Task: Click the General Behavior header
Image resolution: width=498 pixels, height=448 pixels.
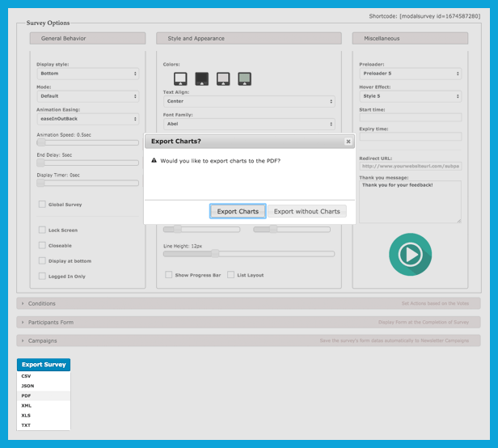Action: (x=87, y=38)
